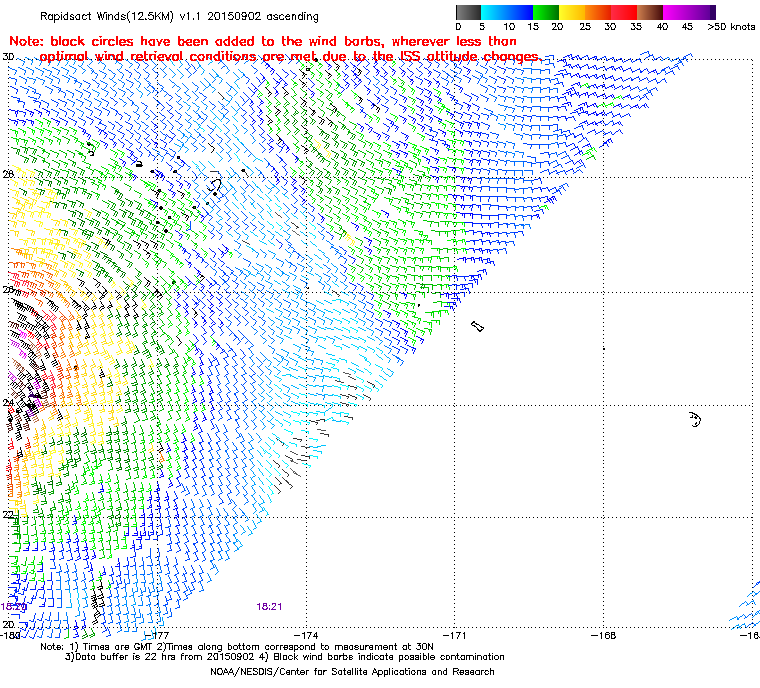Click the latitude 26 label on left axis
The image size is (760, 688).
pos(8,289)
